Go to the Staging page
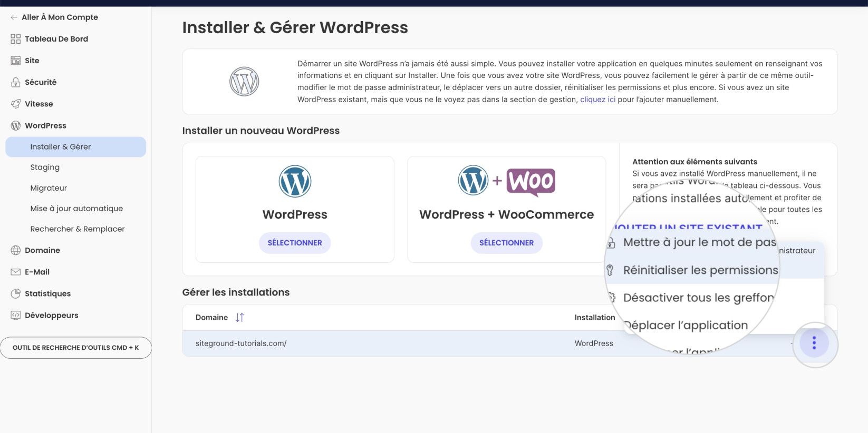868x433 pixels. 45,168
